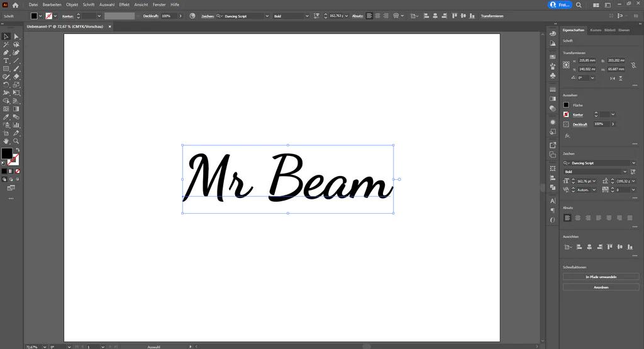This screenshot has height=349, width=644.
Task: Select the Free Transform tool
Action: click(x=16, y=93)
